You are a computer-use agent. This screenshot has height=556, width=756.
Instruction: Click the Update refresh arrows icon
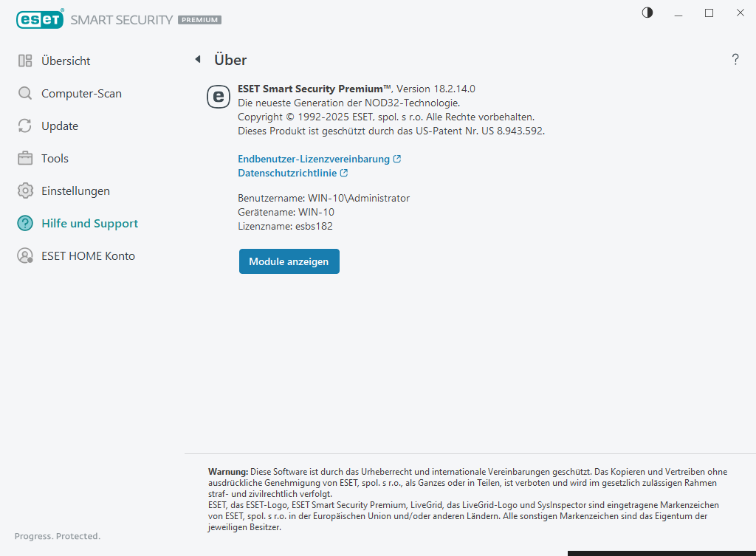pos(25,126)
